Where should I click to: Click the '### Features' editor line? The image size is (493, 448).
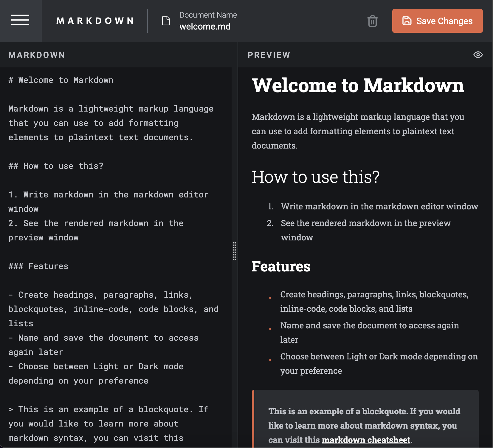(38, 266)
